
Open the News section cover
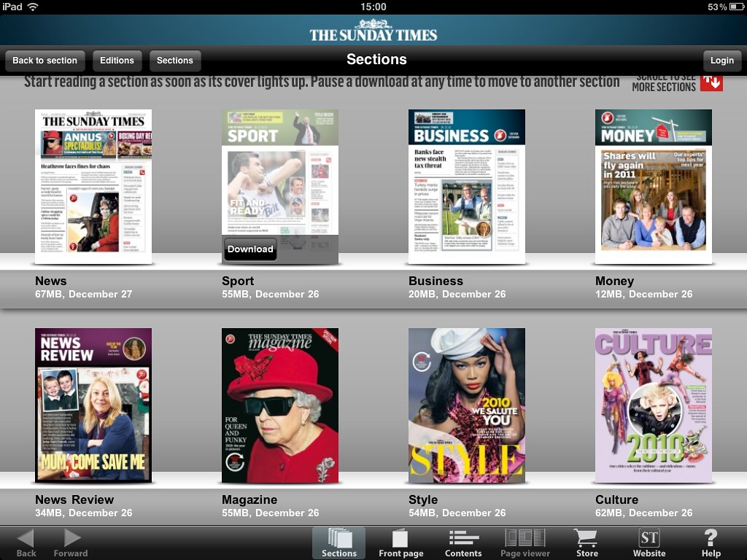click(93, 187)
